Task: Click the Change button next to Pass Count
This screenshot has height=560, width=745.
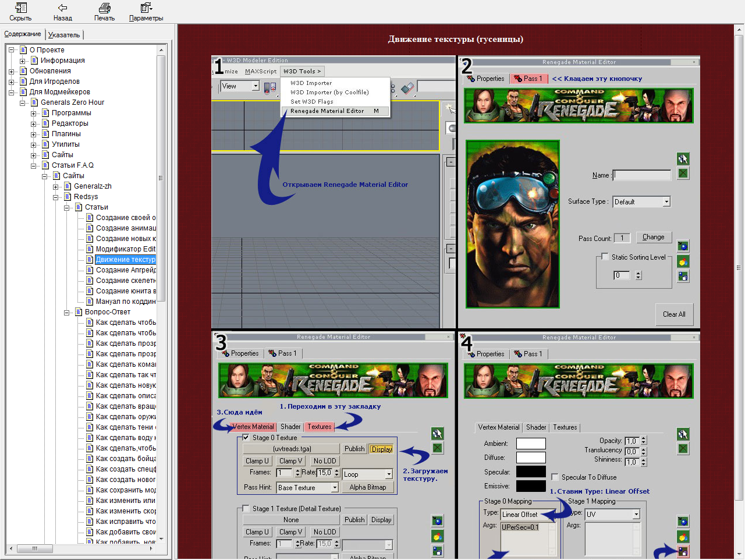Action: pos(653,237)
